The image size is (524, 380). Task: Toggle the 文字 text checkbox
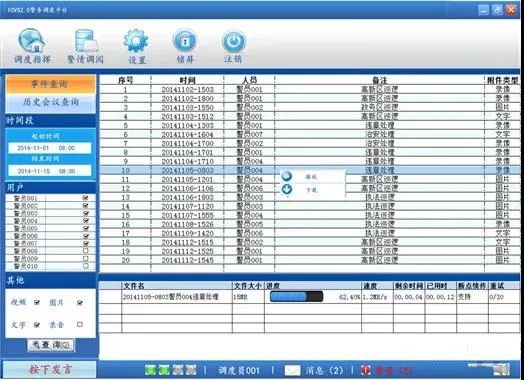pos(37,325)
